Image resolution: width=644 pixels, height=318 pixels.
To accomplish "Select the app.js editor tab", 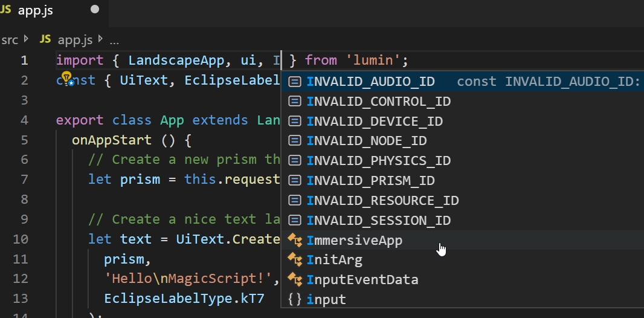I will (x=36, y=10).
